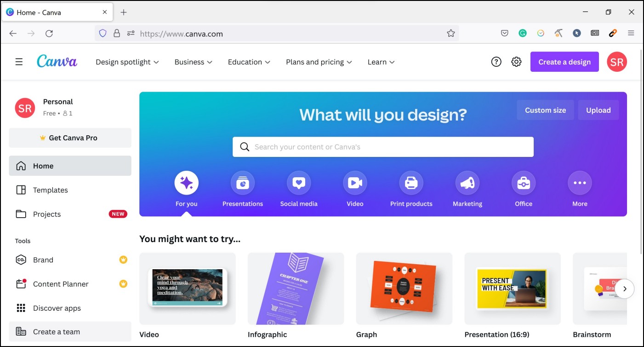Select the Office briefcase icon
Image resolution: width=644 pixels, height=347 pixels.
click(524, 183)
